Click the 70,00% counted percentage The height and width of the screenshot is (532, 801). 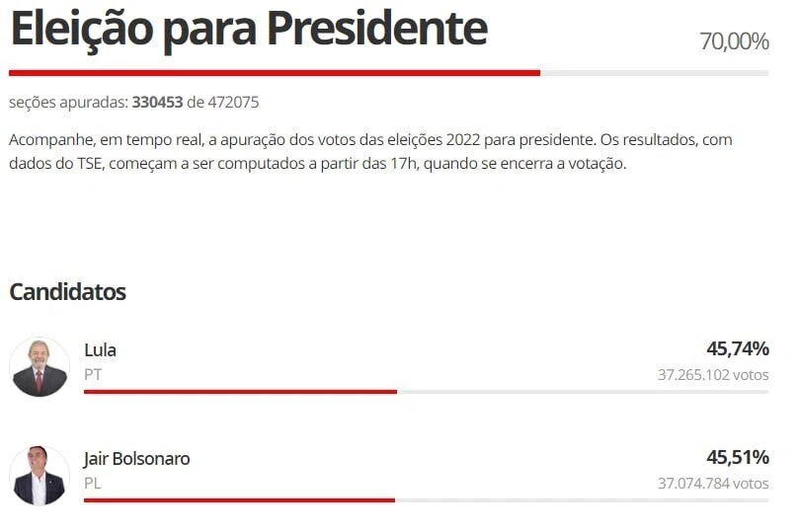coord(734,41)
